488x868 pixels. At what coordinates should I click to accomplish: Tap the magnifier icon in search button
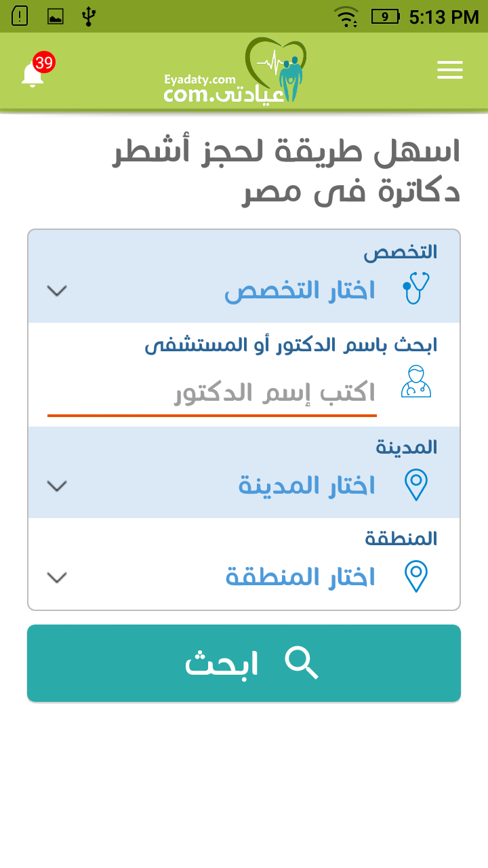click(301, 663)
